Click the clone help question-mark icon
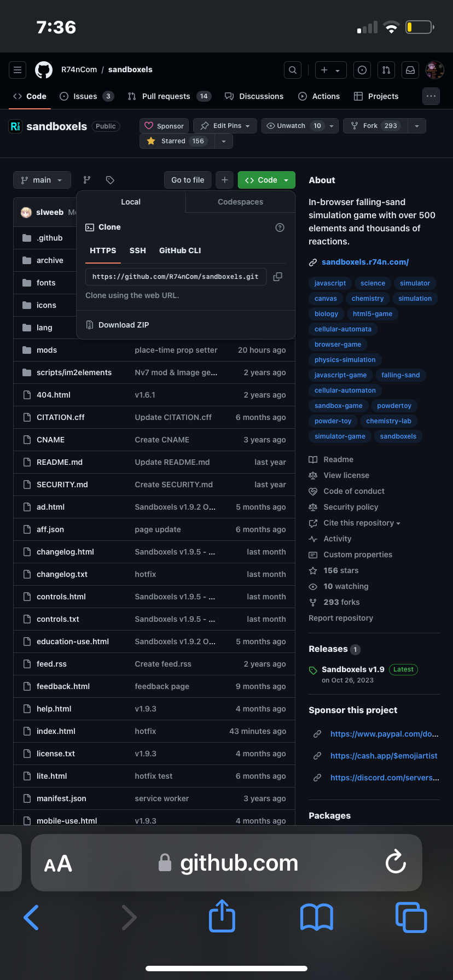 [x=280, y=227]
